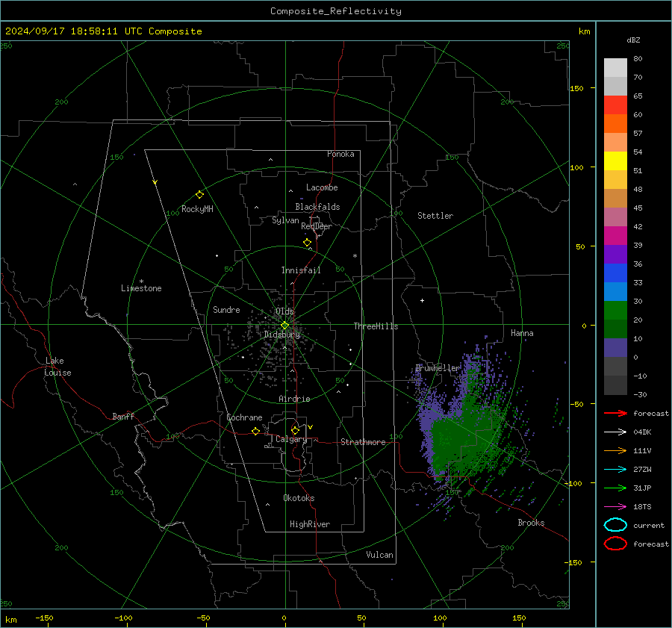
Task: Click the Okotoks town label
Action: [x=299, y=498]
